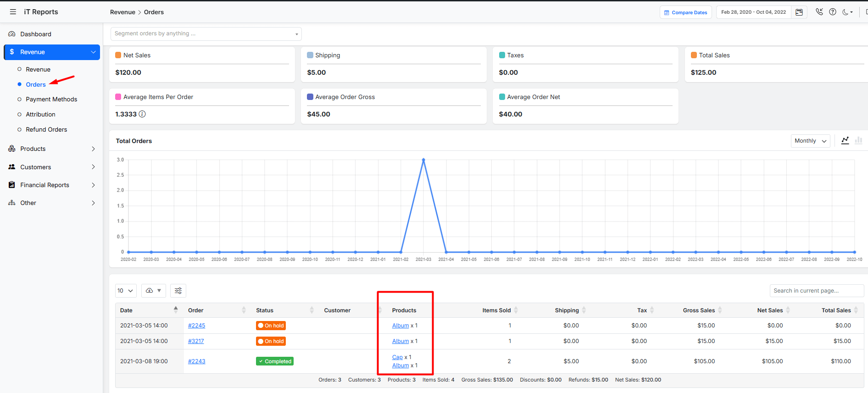Click the Customers people icon

(x=12, y=167)
